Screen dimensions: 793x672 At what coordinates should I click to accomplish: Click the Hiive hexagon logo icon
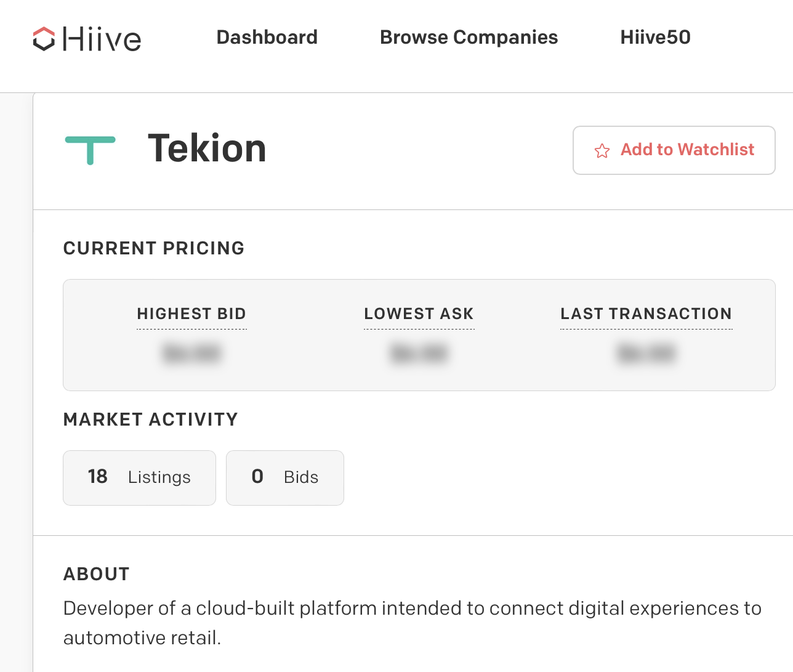[44, 39]
